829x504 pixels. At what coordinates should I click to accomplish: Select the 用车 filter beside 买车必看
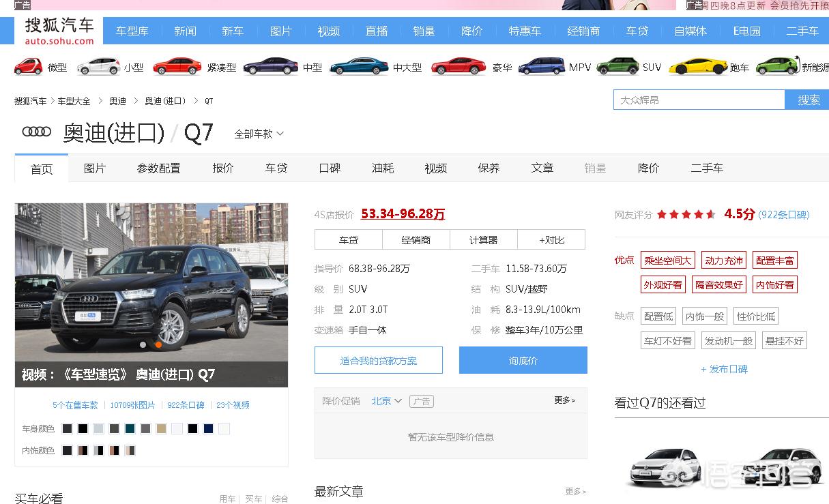click(227, 499)
